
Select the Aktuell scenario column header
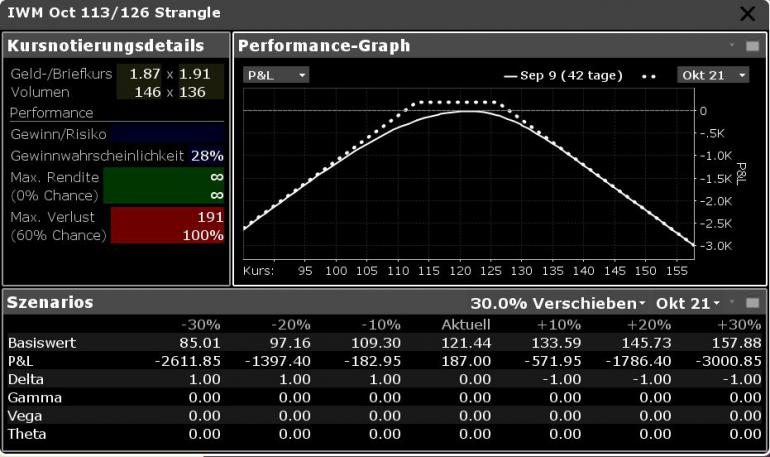coord(466,324)
